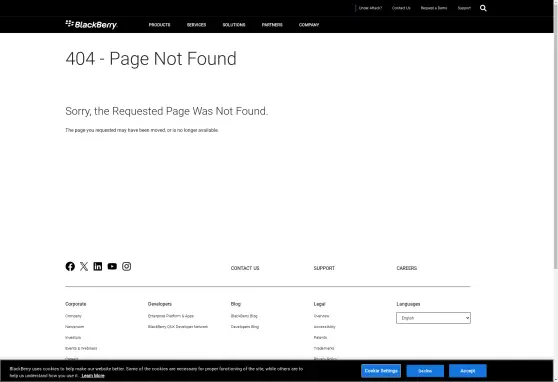
Task: Open the LinkedIn social icon
Action: [98, 266]
